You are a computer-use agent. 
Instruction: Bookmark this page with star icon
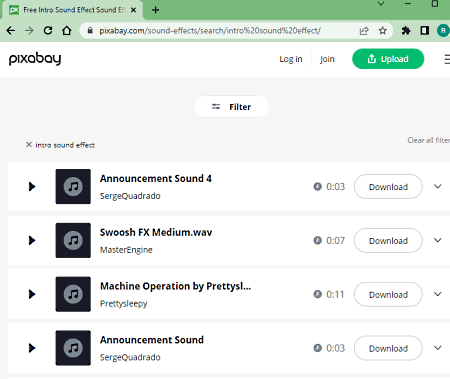point(383,31)
